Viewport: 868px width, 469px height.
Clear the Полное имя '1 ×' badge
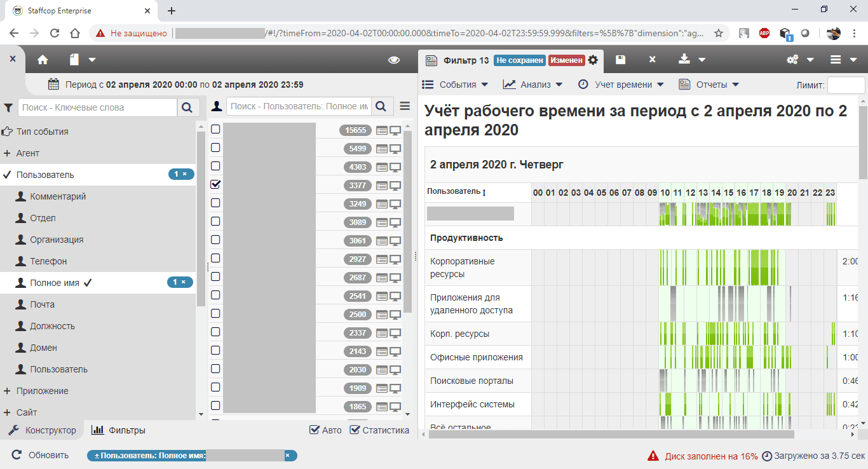[x=181, y=282]
